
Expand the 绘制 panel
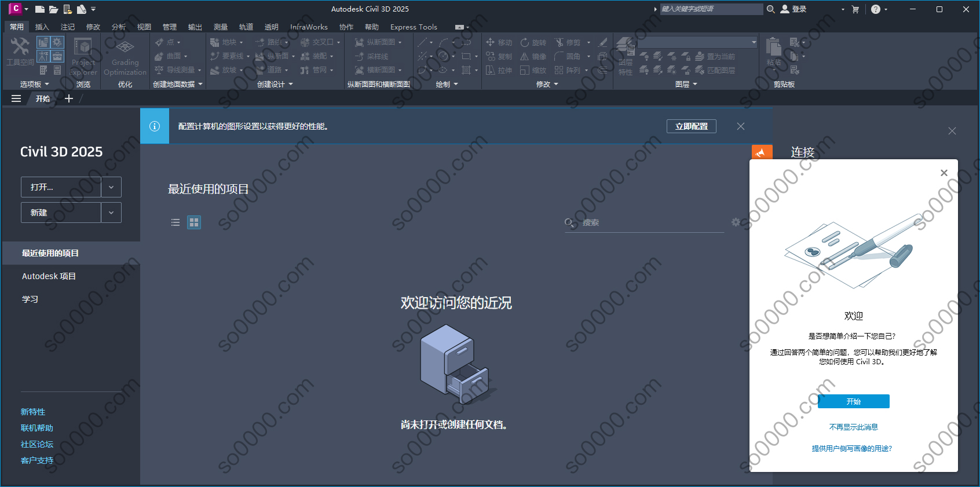tap(447, 84)
